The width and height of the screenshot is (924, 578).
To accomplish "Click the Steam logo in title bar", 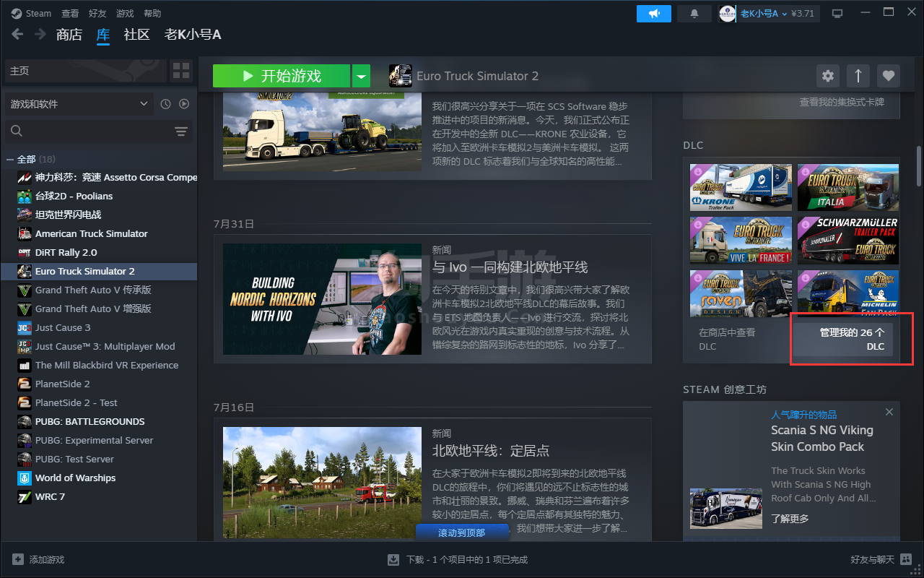I will [17, 14].
